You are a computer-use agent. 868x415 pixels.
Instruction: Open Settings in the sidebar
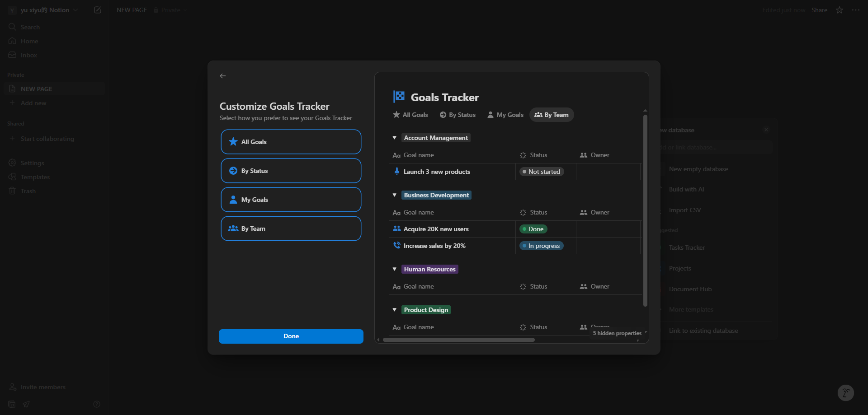[54, 163]
